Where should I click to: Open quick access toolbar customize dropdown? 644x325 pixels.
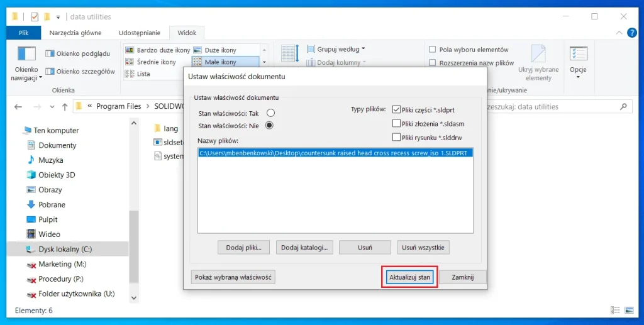tap(58, 17)
